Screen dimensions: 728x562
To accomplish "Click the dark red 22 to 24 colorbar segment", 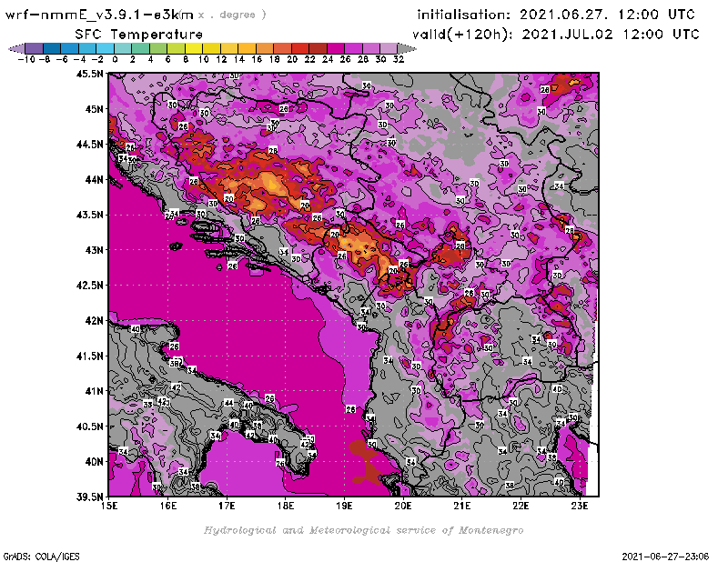I will point(318,48).
